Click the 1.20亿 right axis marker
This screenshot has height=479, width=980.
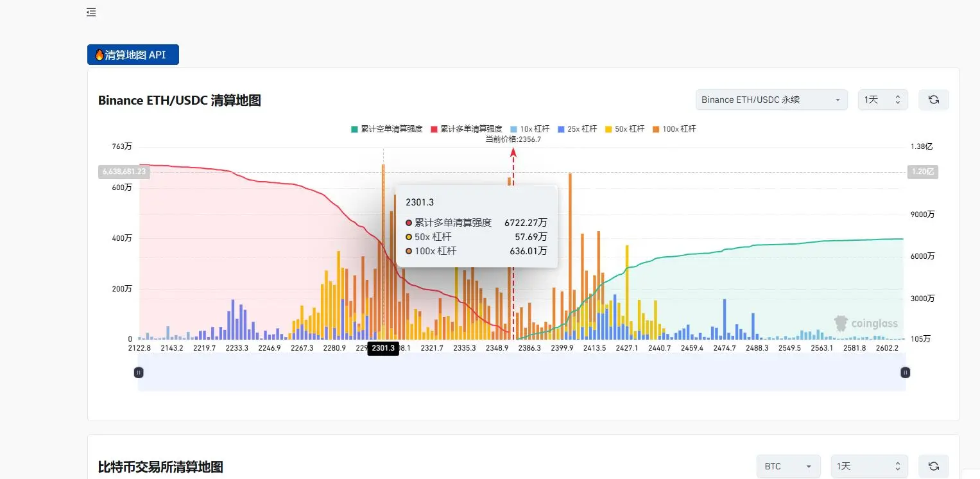coord(924,171)
